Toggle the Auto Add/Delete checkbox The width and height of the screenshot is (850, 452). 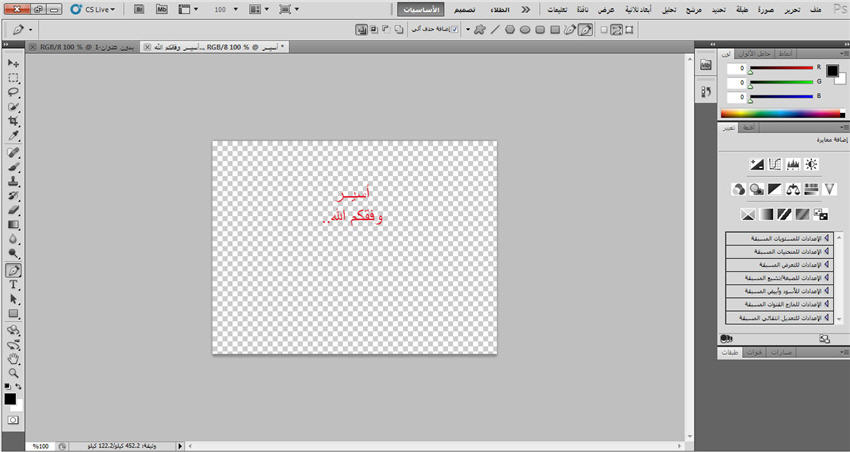coord(454,29)
